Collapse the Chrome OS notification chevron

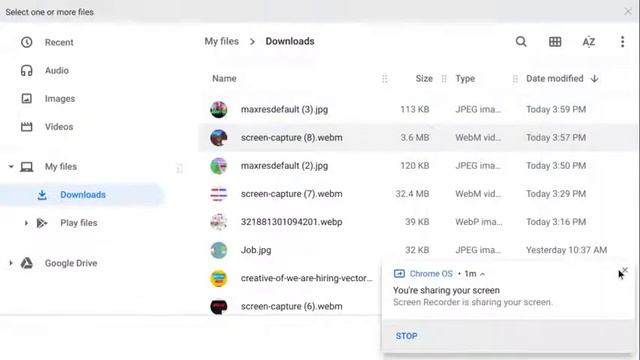[482, 274]
